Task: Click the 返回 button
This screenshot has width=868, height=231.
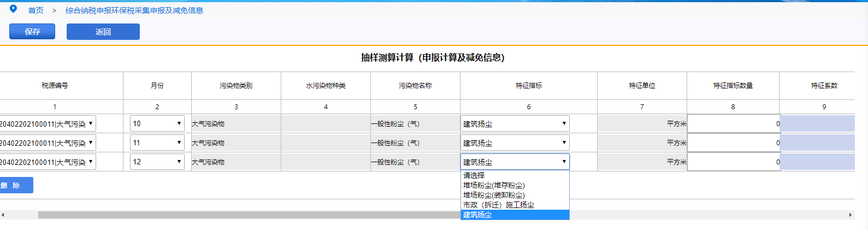Action: [x=103, y=32]
